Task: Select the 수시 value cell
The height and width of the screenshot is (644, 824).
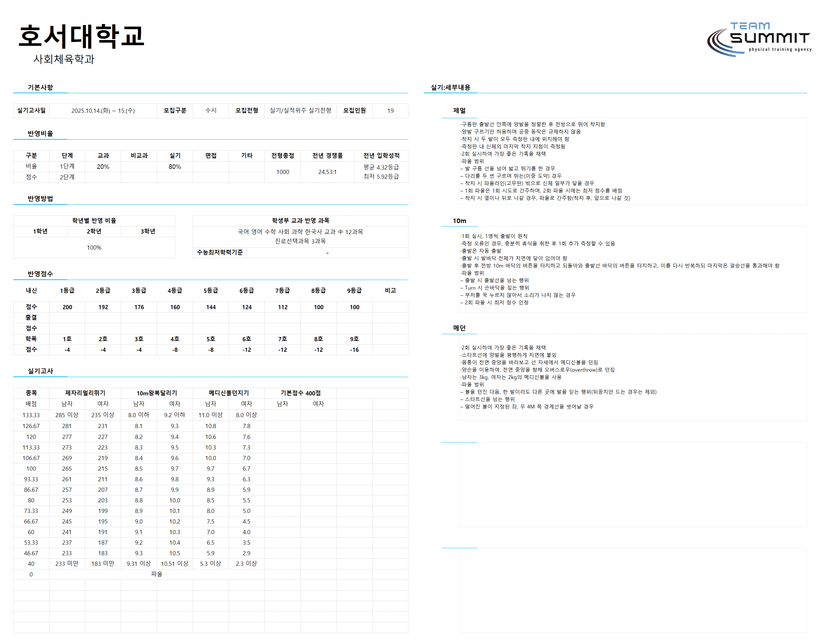Action: [x=211, y=111]
